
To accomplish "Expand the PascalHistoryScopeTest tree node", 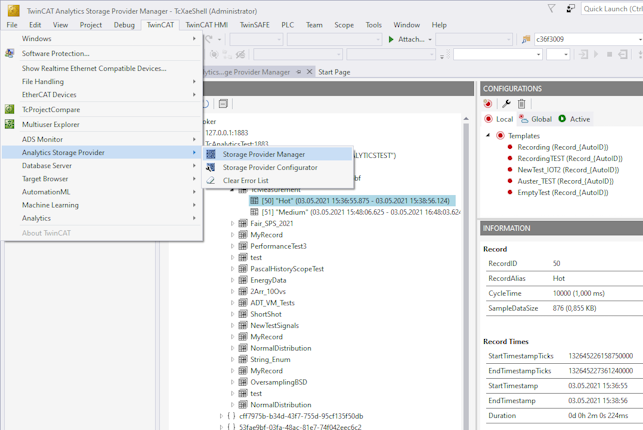I will point(233,269).
